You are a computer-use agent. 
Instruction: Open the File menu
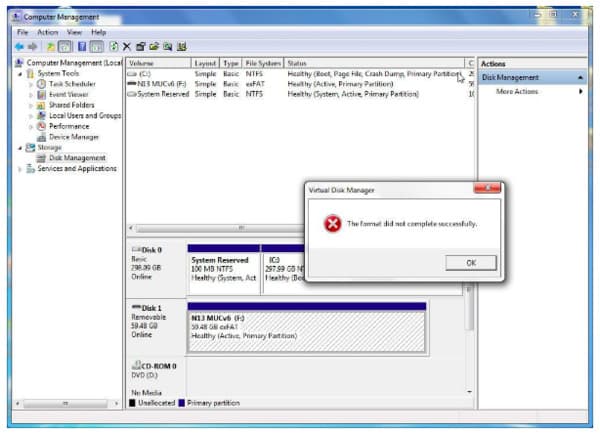tap(23, 32)
